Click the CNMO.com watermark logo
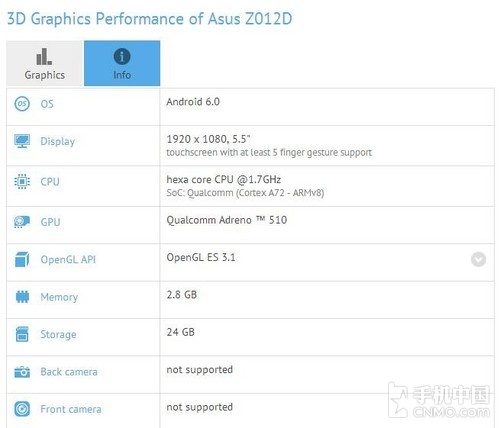This screenshot has width=500, height=428. pos(439,400)
